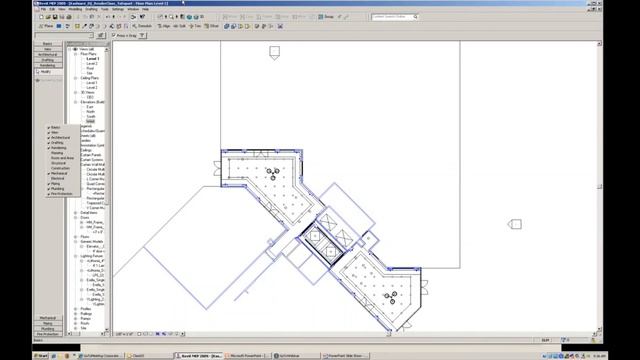The height and width of the screenshot is (360, 640).
Task: Click the Plane tool
Action: (x=46, y=26)
